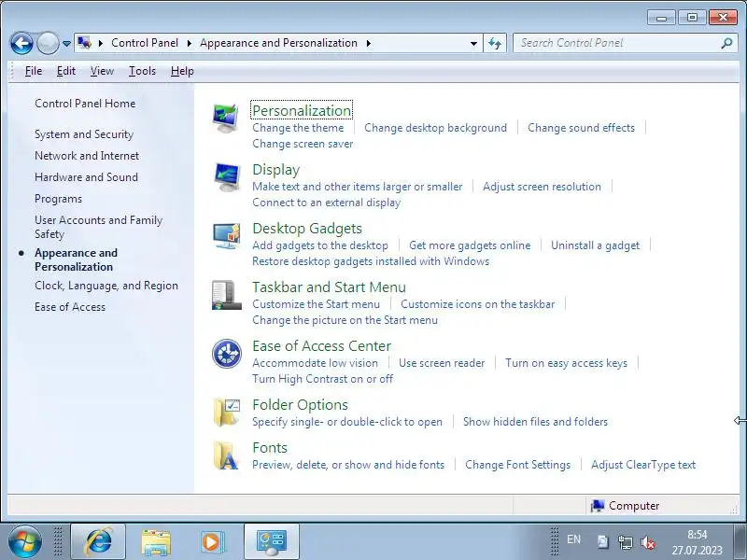Click the Control Panel taskbar button
The image size is (747, 560).
point(272,541)
